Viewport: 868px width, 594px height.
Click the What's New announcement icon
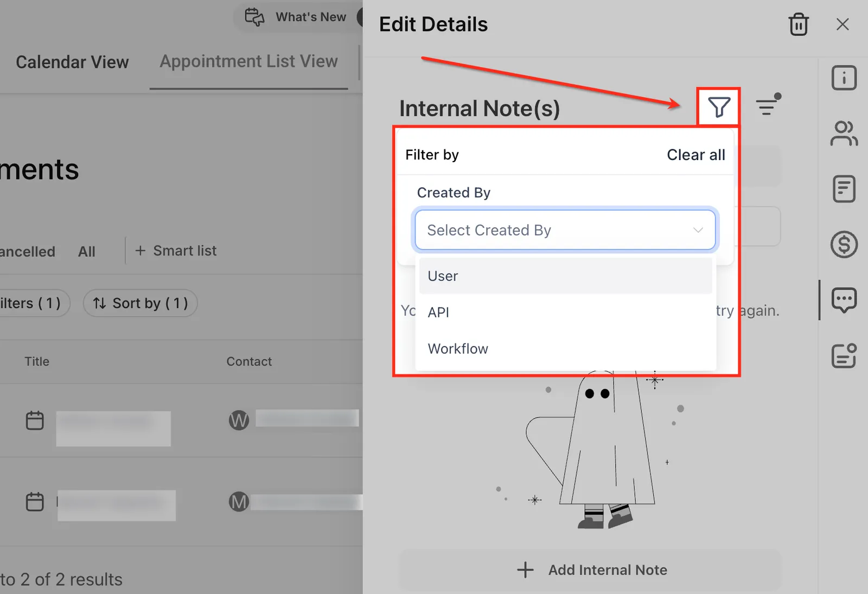point(254,17)
